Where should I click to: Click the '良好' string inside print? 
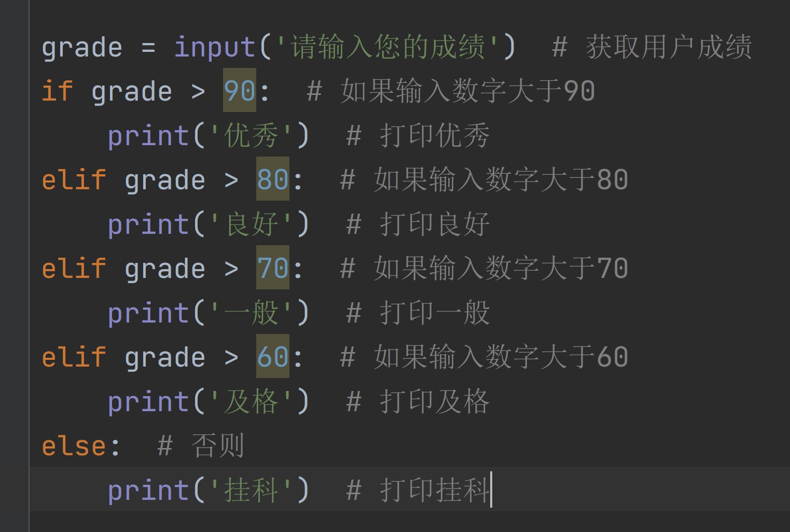(x=251, y=225)
